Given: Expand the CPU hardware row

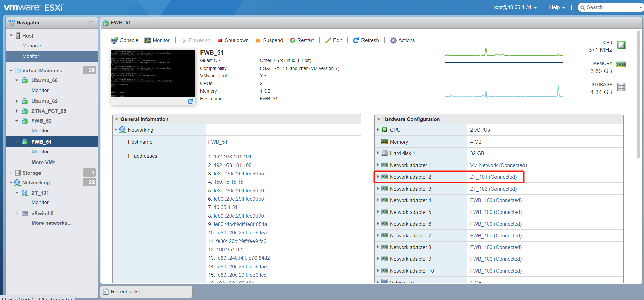Looking at the screenshot, I should (x=378, y=129).
